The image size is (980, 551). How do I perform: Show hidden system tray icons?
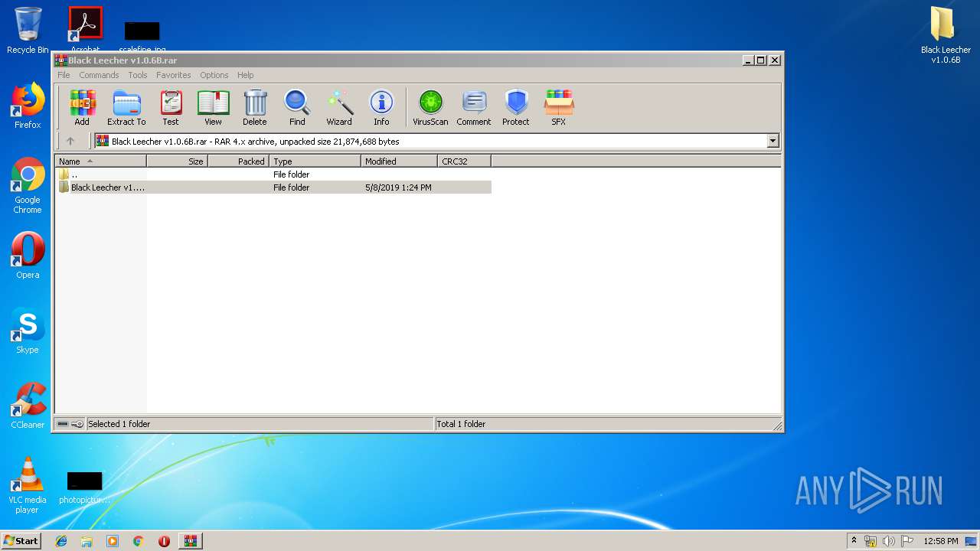click(854, 541)
